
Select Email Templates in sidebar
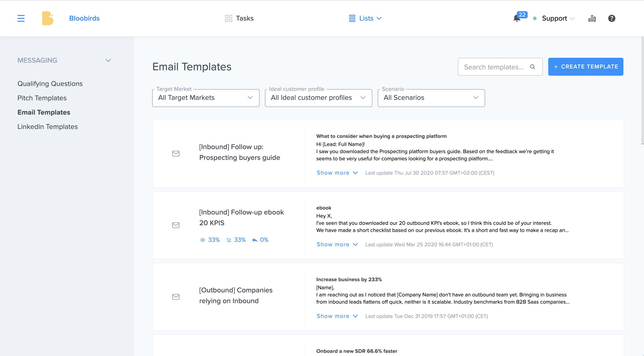[x=44, y=112]
